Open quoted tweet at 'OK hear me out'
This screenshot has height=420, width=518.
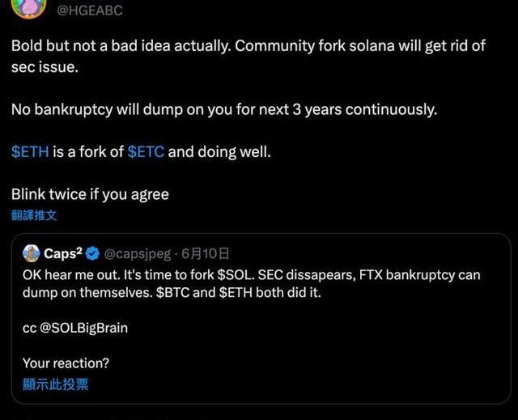click(x=252, y=283)
